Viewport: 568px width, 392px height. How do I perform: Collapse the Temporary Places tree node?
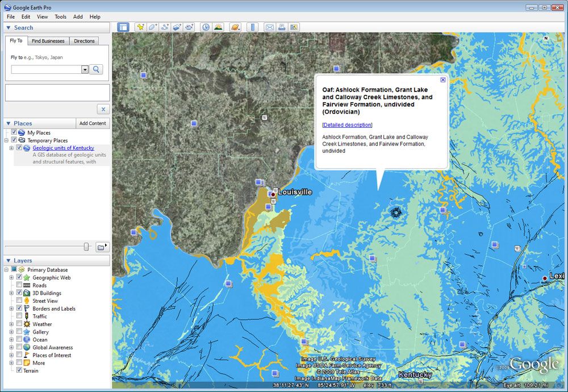(x=6, y=140)
